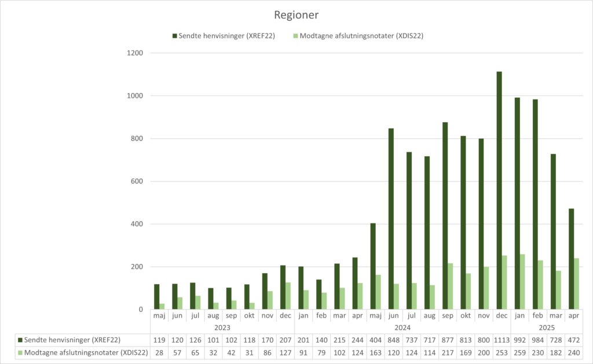
Task: Click table cell with value '163'
Action: click(375, 352)
